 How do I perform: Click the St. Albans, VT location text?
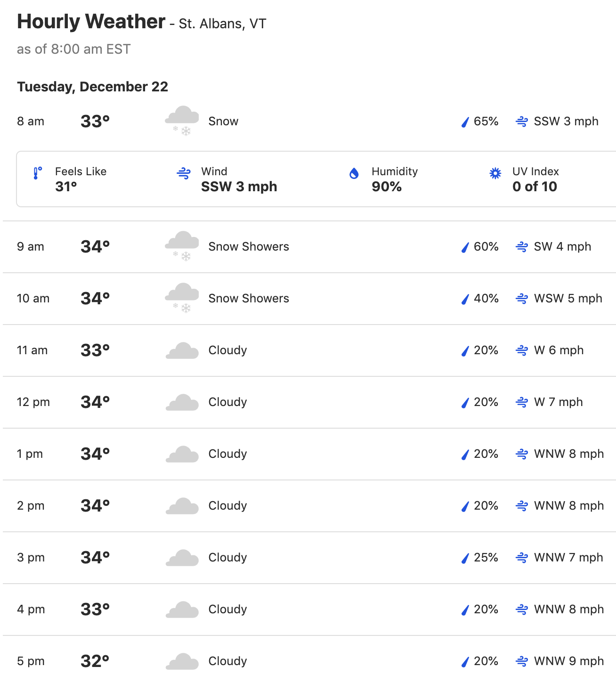(223, 24)
